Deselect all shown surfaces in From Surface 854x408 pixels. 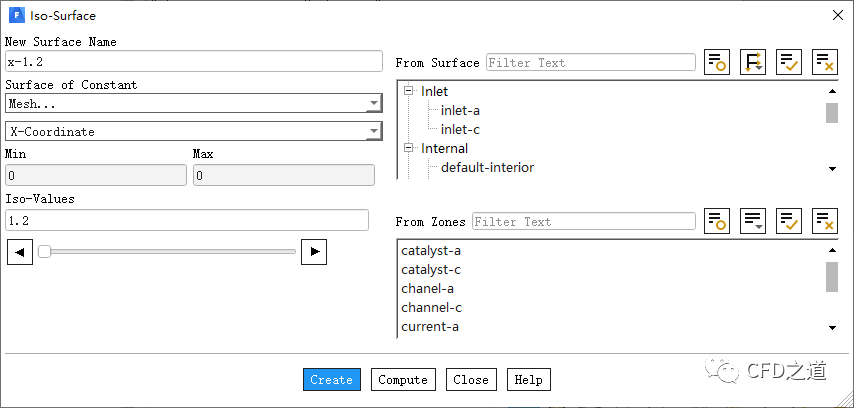coord(824,62)
